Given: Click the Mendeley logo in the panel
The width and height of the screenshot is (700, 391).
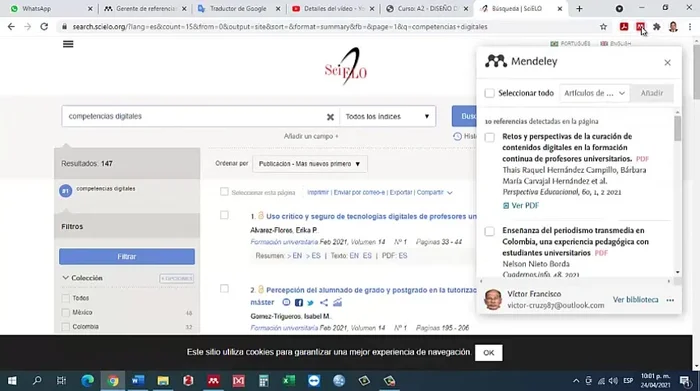Looking at the screenshot, I should coord(496,61).
